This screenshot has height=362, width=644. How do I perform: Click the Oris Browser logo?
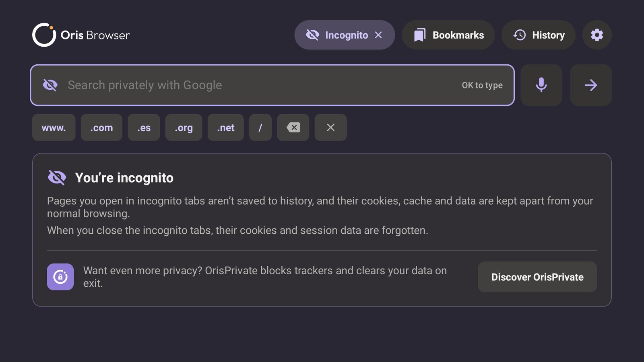tap(81, 35)
